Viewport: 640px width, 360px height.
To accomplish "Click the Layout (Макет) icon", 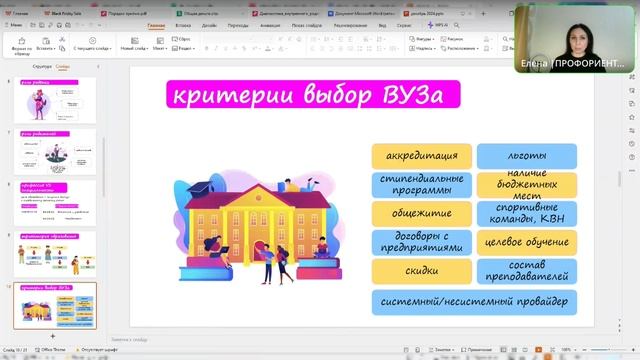I will [x=160, y=41].
